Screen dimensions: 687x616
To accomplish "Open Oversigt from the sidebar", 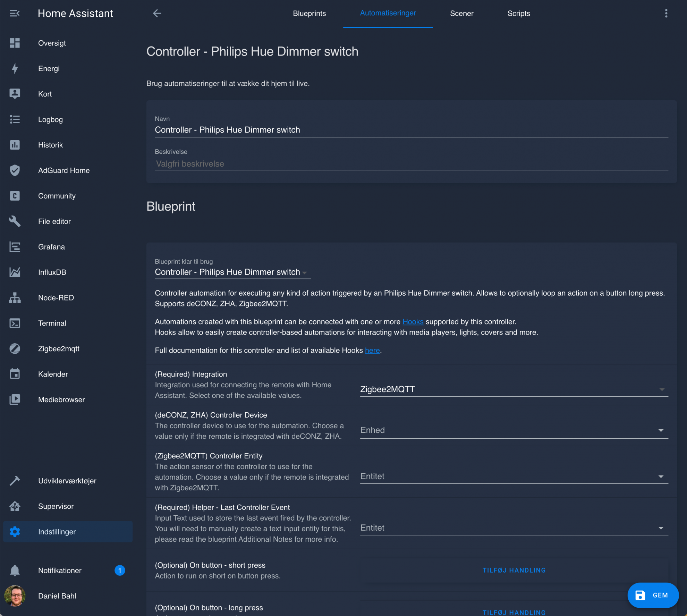I will [x=68, y=43].
